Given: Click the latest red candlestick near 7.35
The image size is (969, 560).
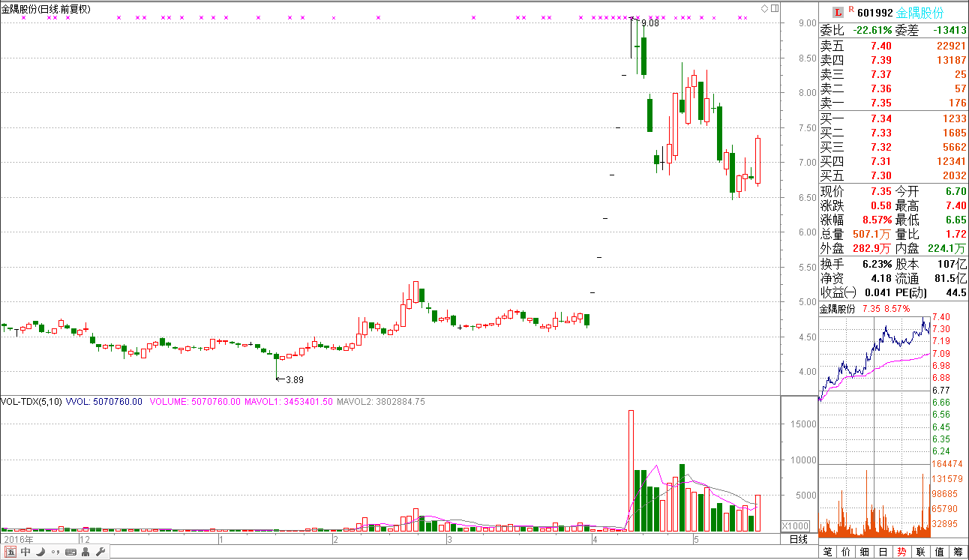Looking at the screenshot, I should [757, 160].
